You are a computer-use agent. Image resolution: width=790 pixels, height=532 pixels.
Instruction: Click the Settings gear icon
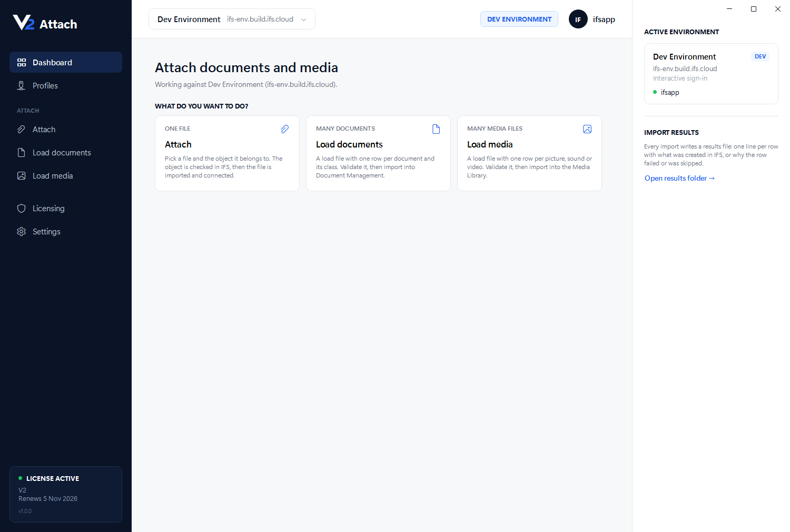tap(22, 232)
